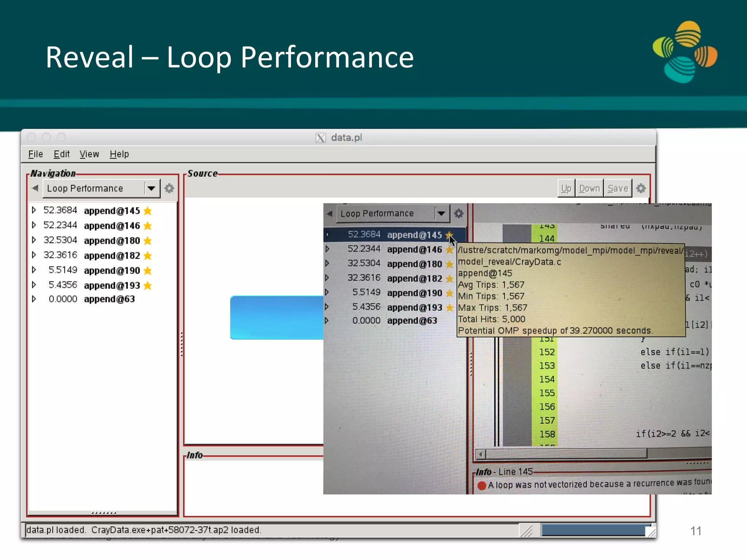Open the Navigation panel gear settings
Image resolution: width=747 pixels, height=560 pixels.
point(169,188)
